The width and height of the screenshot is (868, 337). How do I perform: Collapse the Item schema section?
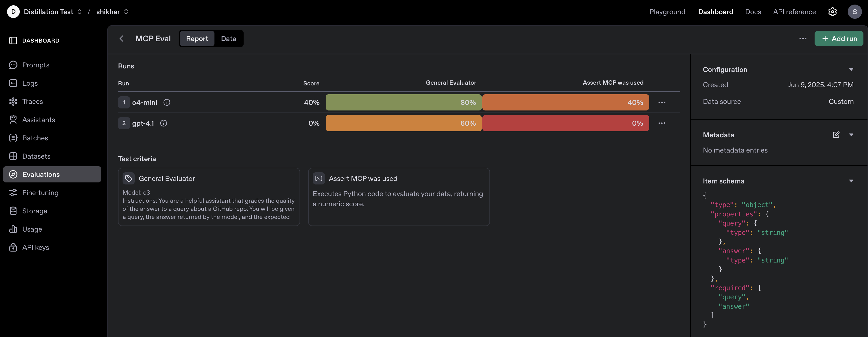(x=852, y=181)
